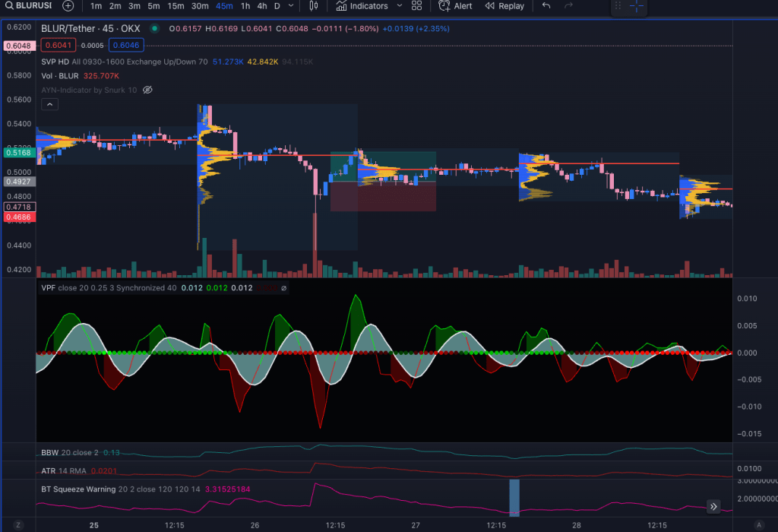The image size is (778, 532).
Task: Expand the timeframe dropdown chevron
Action: (x=291, y=6)
